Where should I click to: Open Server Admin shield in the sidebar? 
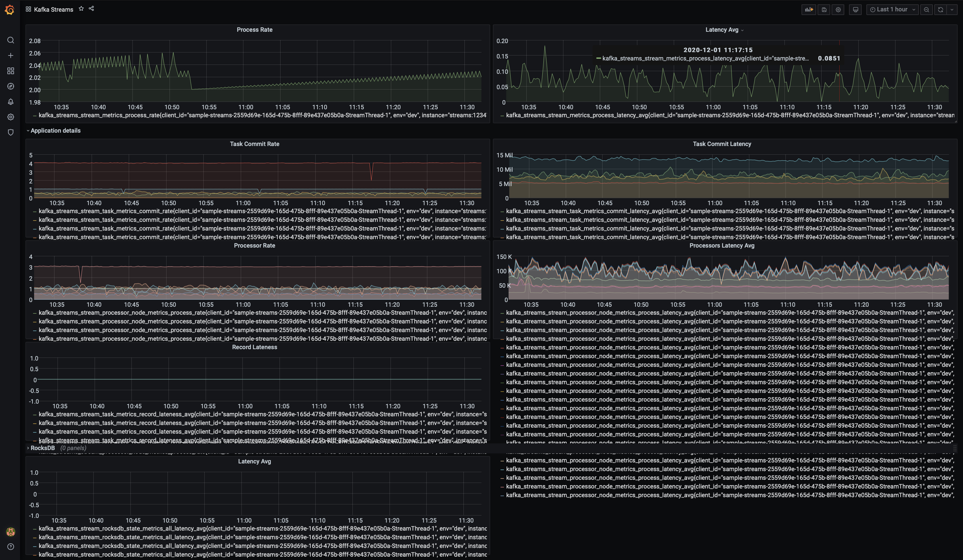click(11, 132)
